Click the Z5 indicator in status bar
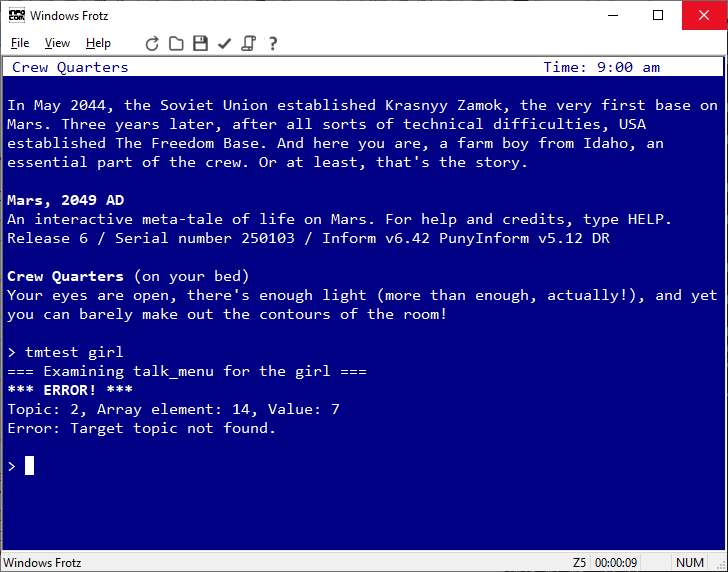 (580, 562)
